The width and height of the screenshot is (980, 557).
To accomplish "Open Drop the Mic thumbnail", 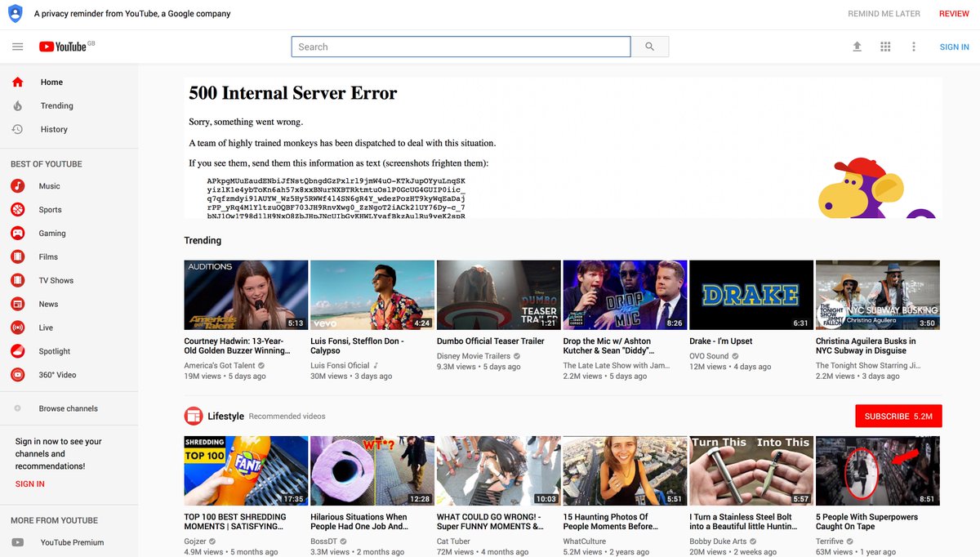I will pyautogui.click(x=625, y=295).
